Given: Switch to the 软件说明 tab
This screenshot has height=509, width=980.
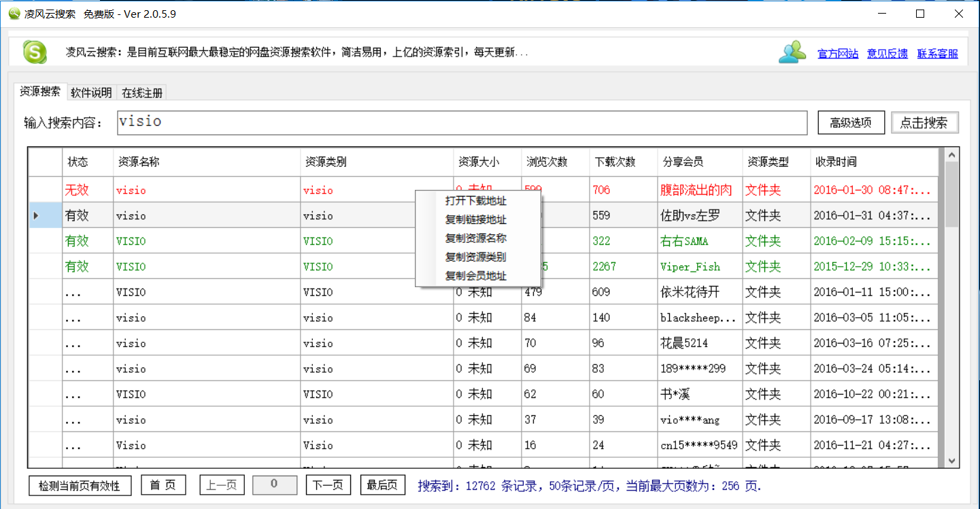Looking at the screenshot, I should (91, 93).
